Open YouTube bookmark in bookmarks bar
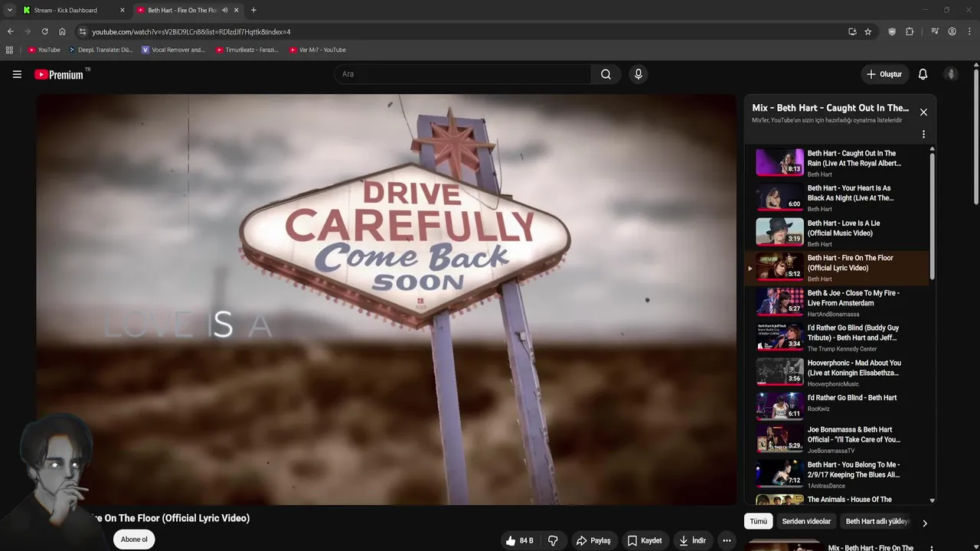The image size is (980, 551). (x=44, y=50)
